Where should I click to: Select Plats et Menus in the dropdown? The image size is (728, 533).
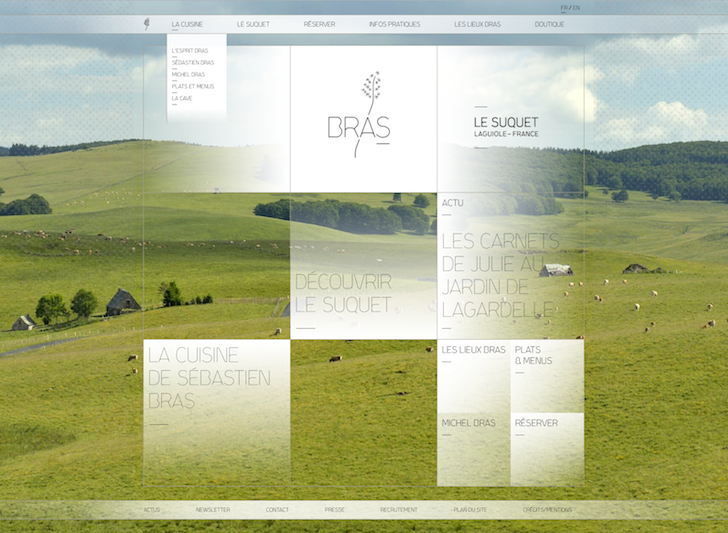[193, 86]
